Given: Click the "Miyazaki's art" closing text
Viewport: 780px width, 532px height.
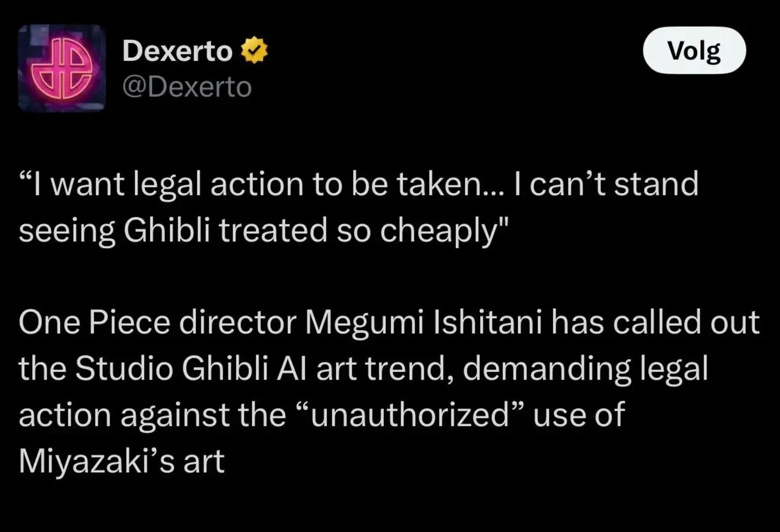Looking at the screenshot, I should click(x=122, y=461).
